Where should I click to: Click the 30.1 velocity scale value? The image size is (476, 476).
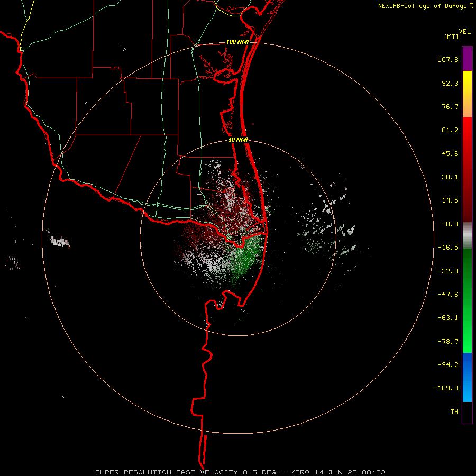pos(450,177)
